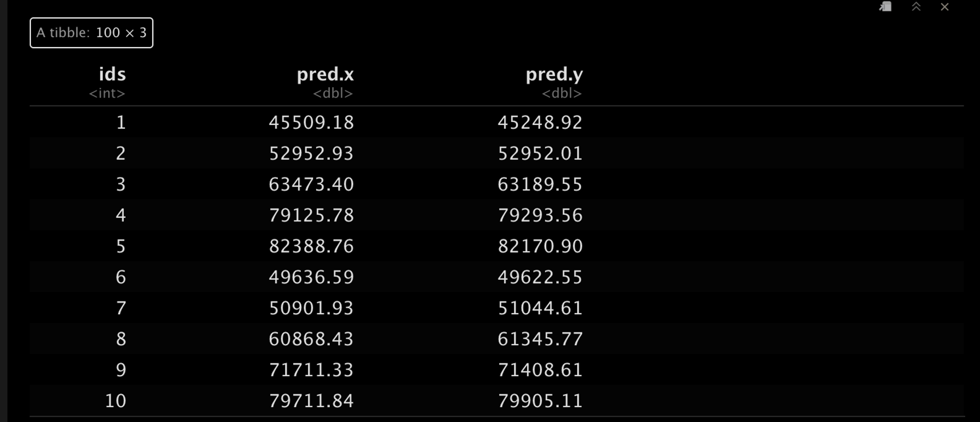The height and width of the screenshot is (422, 980).
Task: Click the <int> type label under ids
Action: (107, 93)
